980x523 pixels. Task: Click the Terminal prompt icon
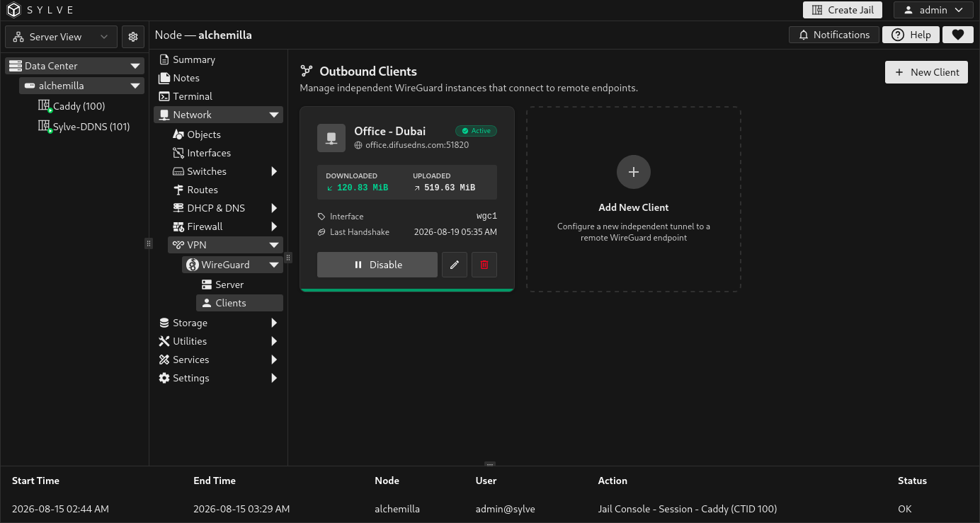pos(164,96)
